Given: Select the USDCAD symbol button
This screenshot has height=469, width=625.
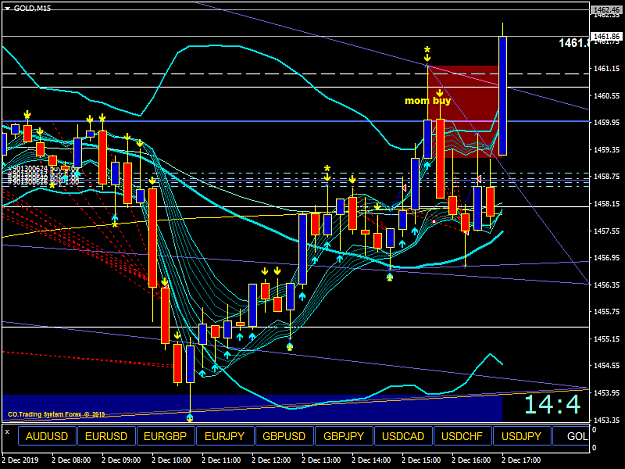Looking at the screenshot, I should [403, 436].
